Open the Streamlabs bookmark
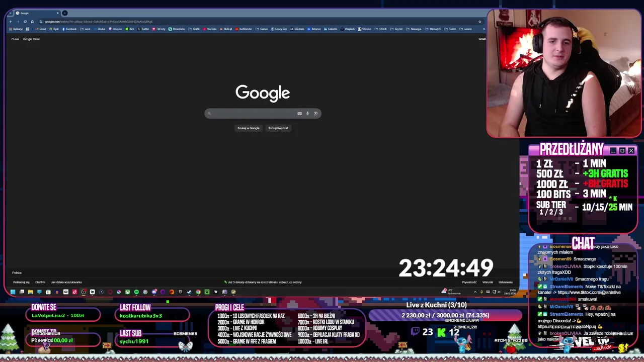The height and width of the screenshot is (362, 644). pyautogui.click(x=177, y=29)
